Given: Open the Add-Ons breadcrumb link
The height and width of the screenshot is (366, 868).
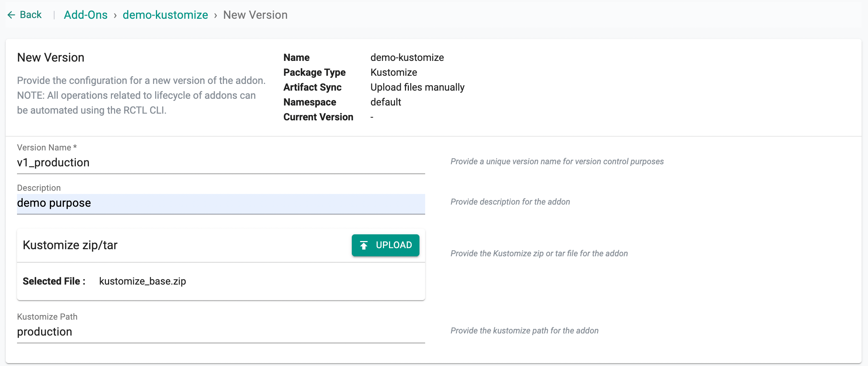Looking at the screenshot, I should 86,15.
